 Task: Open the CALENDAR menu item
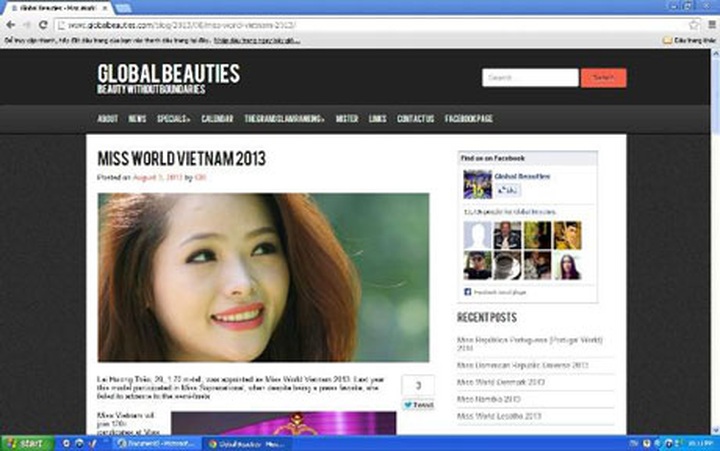[217, 118]
